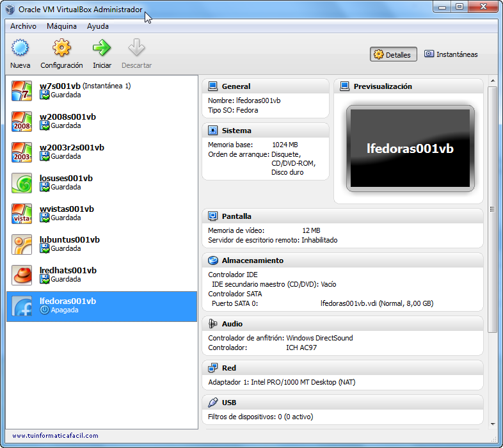Click 'lfedoras001vb.vdi (Normal, 8,00 GB)' text
503x448 pixels.
377,303
